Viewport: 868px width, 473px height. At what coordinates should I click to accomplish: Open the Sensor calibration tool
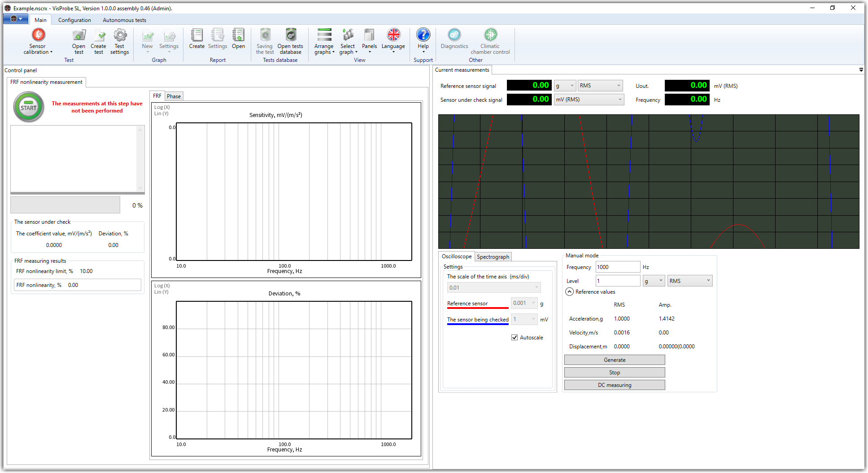(38, 35)
